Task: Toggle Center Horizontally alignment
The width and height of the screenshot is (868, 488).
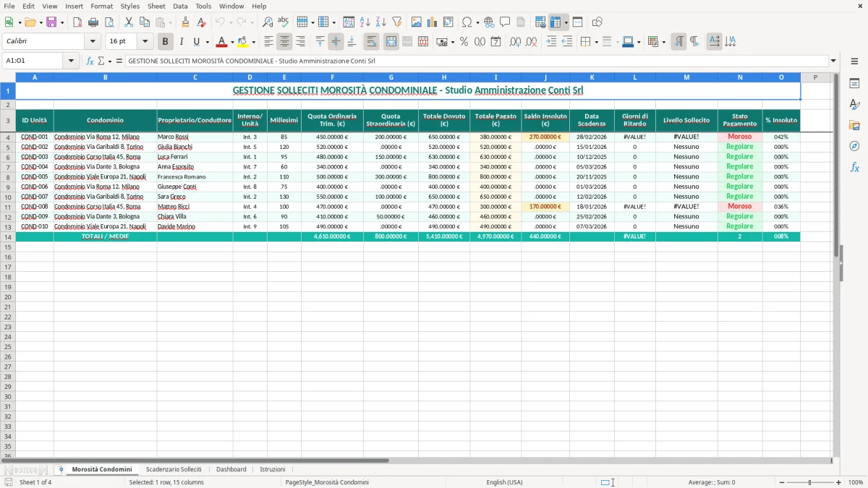Action: pos(284,42)
